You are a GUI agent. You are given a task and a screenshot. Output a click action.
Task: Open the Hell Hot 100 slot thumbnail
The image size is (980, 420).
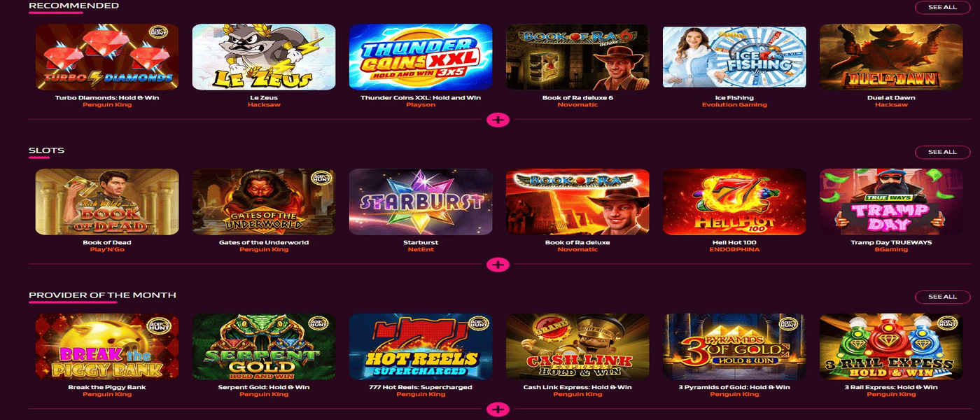click(734, 202)
